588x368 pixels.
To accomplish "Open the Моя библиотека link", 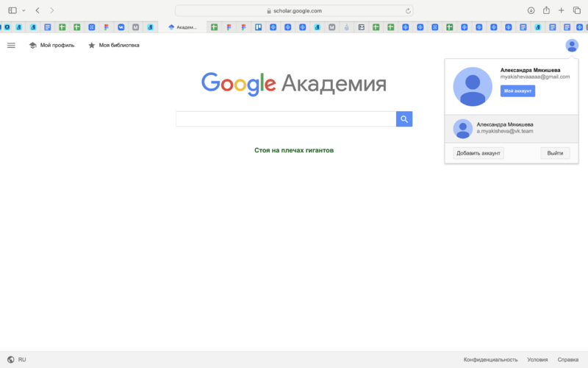I will 119,45.
